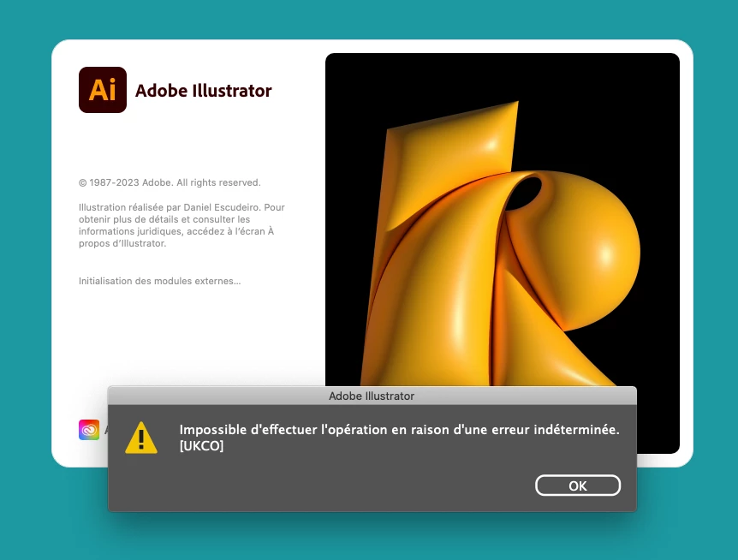The height and width of the screenshot is (560, 738).
Task: Click the OK button in error dialog
Action: tap(578, 486)
